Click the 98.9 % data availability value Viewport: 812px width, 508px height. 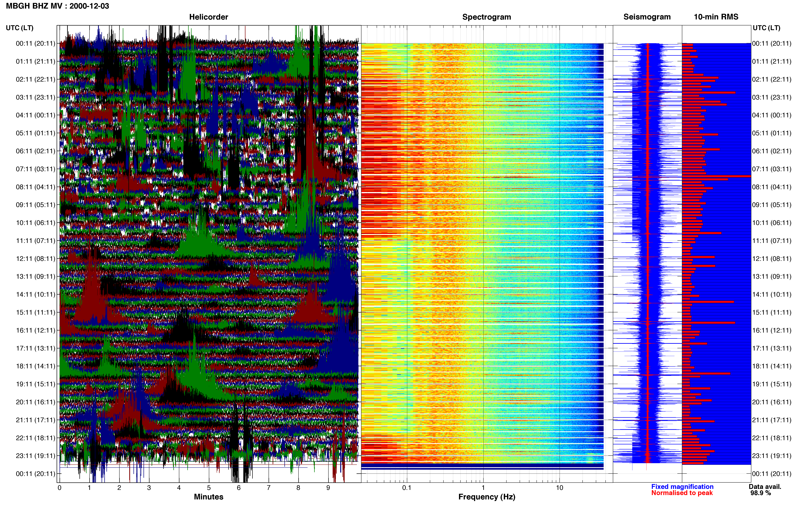761,493
